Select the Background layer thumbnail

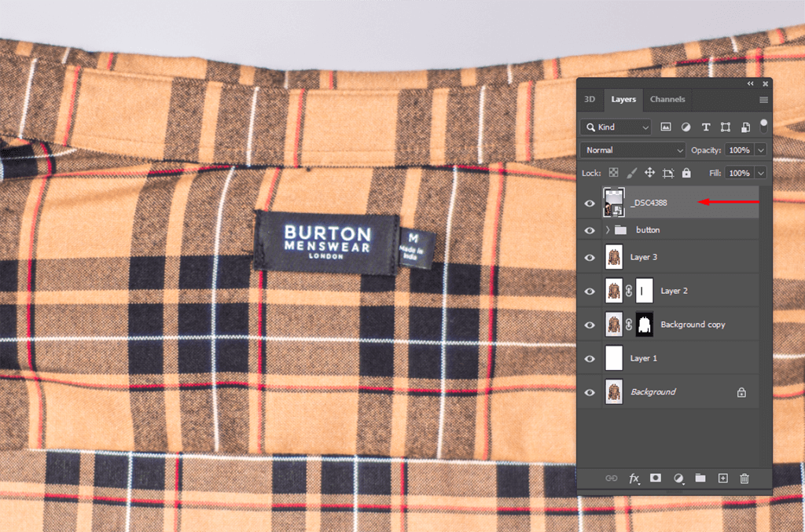(x=614, y=392)
